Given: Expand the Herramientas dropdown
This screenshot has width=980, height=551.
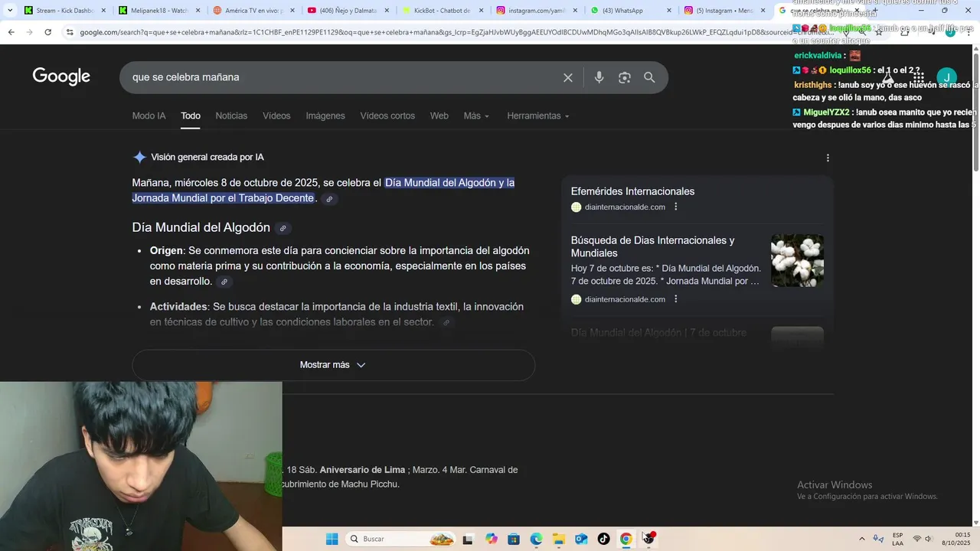Looking at the screenshot, I should 538,116.
